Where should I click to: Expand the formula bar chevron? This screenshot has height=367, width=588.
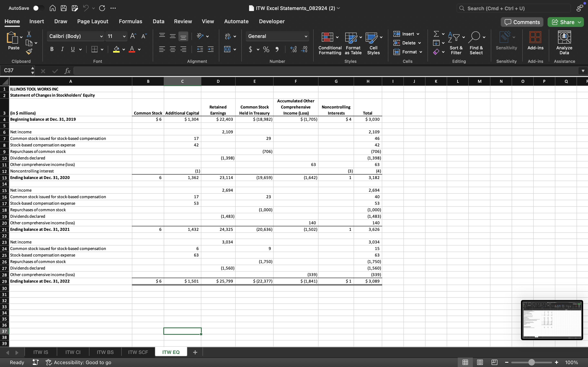(583, 71)
